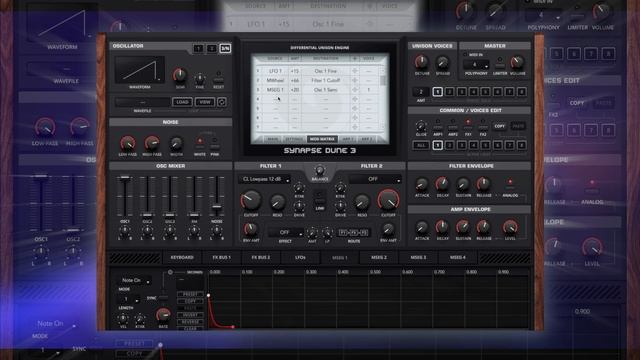Click the ALL voices button
This screenshot has height=360, width=640.
coord(421,145)
